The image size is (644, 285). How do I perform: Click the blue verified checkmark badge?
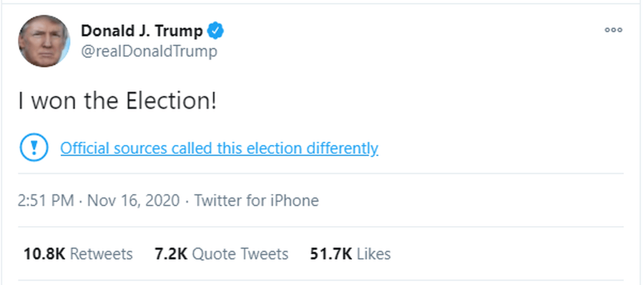click(x=216, y=31)
